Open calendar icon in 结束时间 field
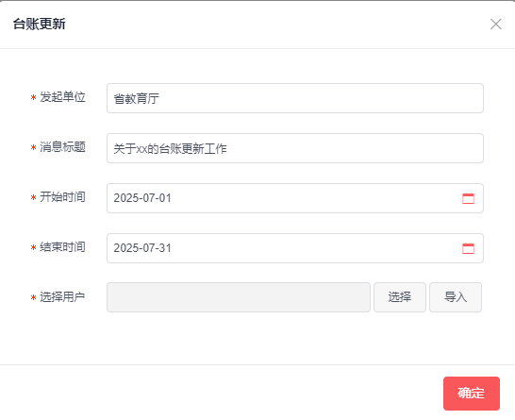 pos(468,248)
